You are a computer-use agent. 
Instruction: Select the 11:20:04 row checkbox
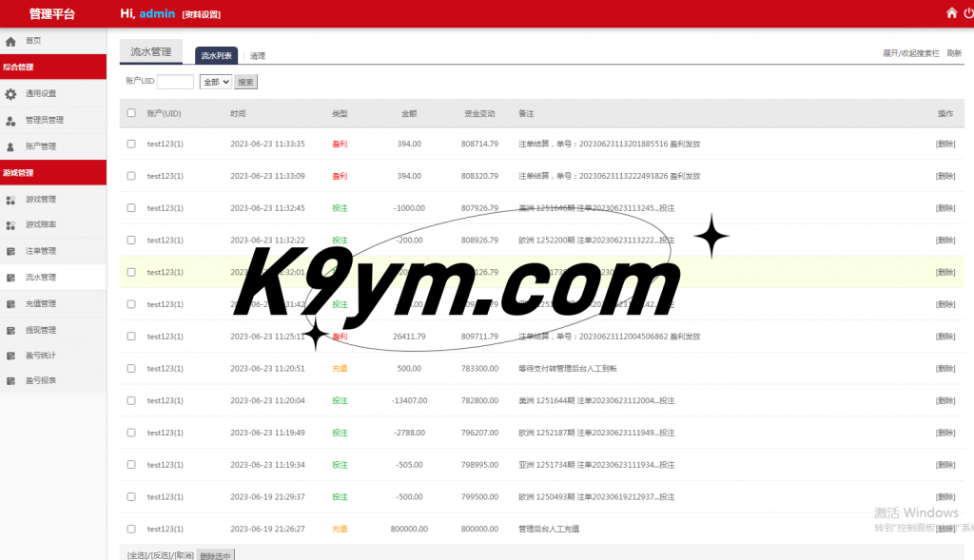point(131,400)
